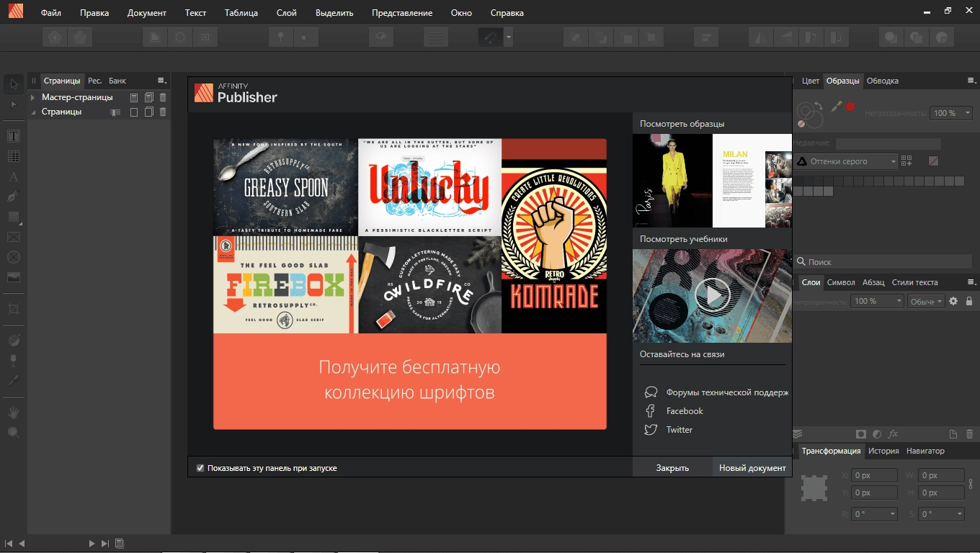Screen dimensions: 980x553
Task: Select the Node tool in left toolbar
Action: point(14,104)
